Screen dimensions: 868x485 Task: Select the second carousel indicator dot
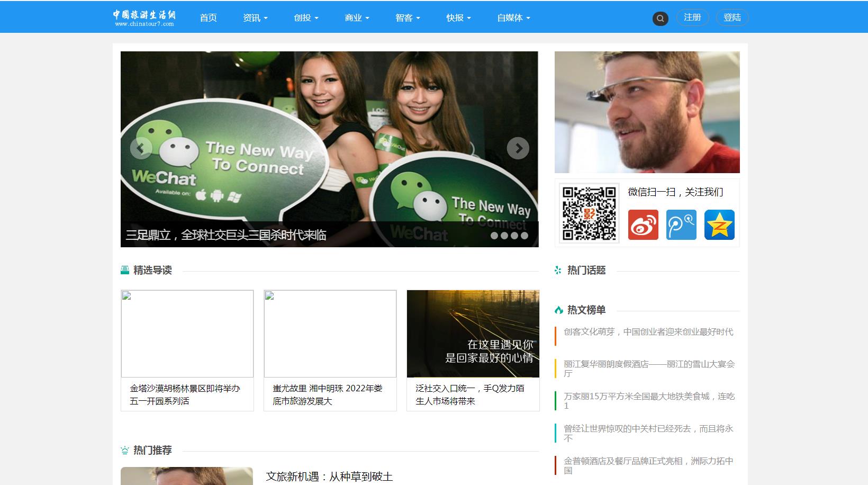504,236
